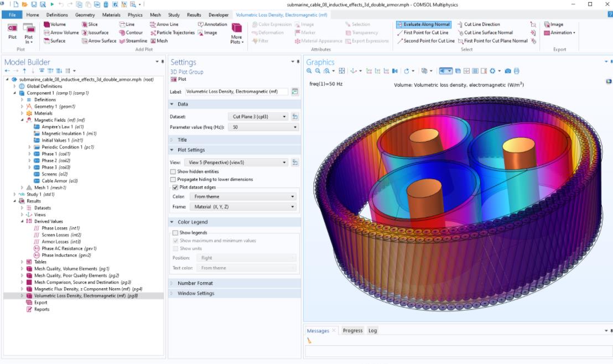The image size is (613, 364).
Task: Add an Annotation to the plot
Action: [x=212, y=24]
